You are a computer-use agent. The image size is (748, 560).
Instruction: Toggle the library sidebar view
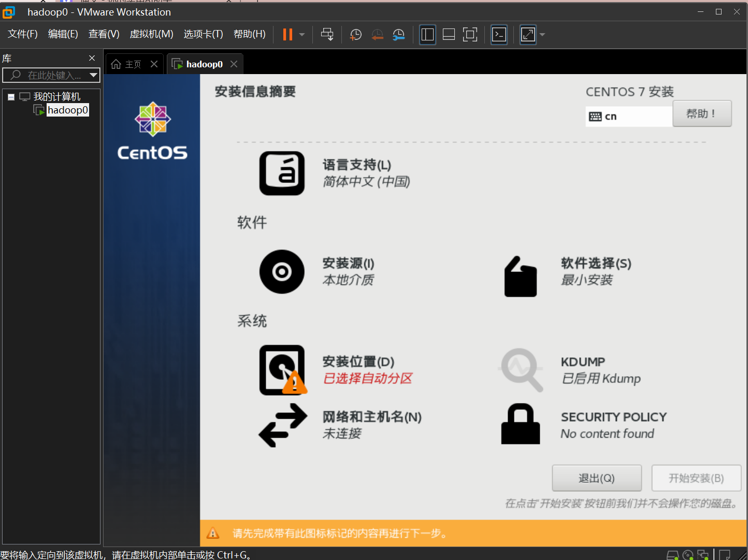[x=427, y=35]
